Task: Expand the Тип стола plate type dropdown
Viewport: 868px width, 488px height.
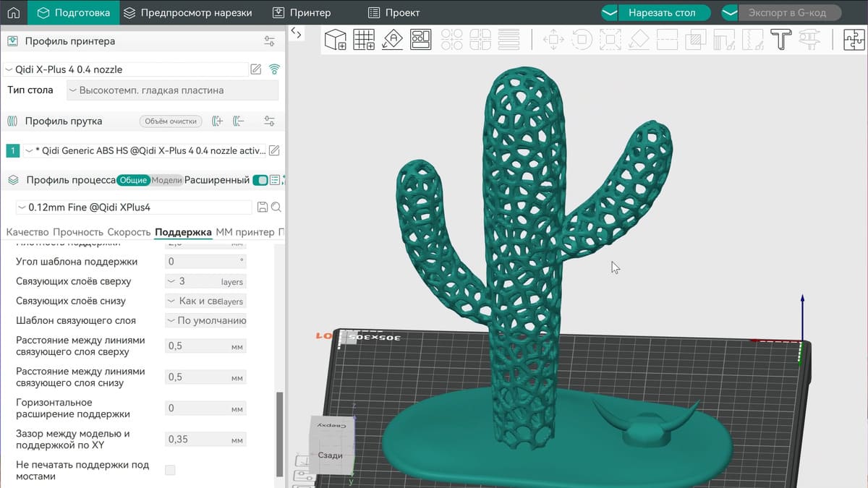Action: pyautogui.click(x=172, y=90)
